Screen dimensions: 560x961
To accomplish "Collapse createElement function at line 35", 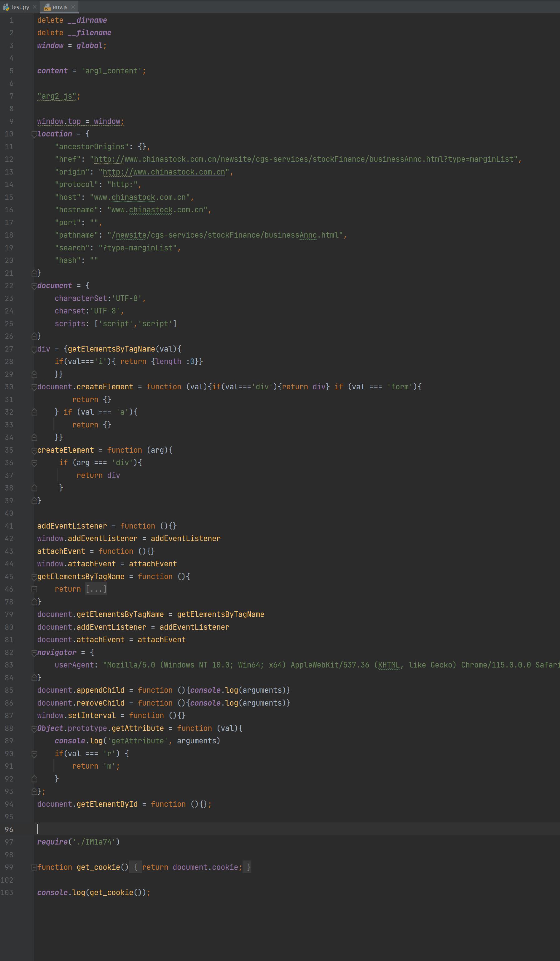I will point(34,450).
